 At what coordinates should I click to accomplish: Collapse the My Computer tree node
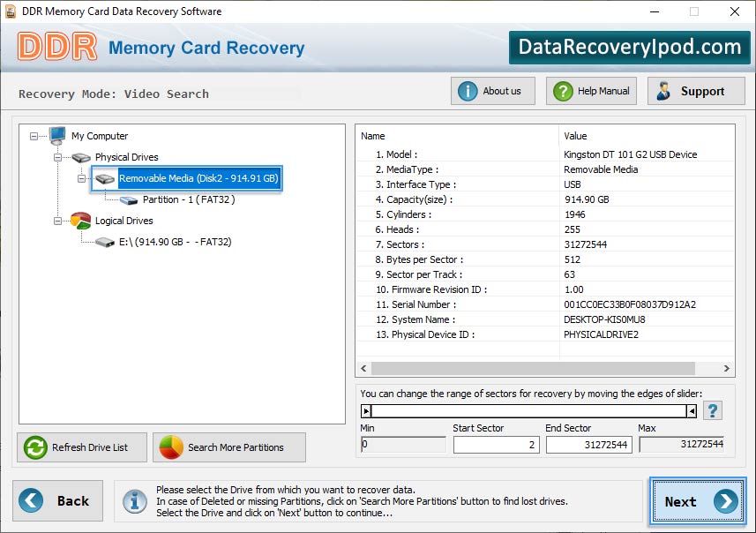click(34, 136)
